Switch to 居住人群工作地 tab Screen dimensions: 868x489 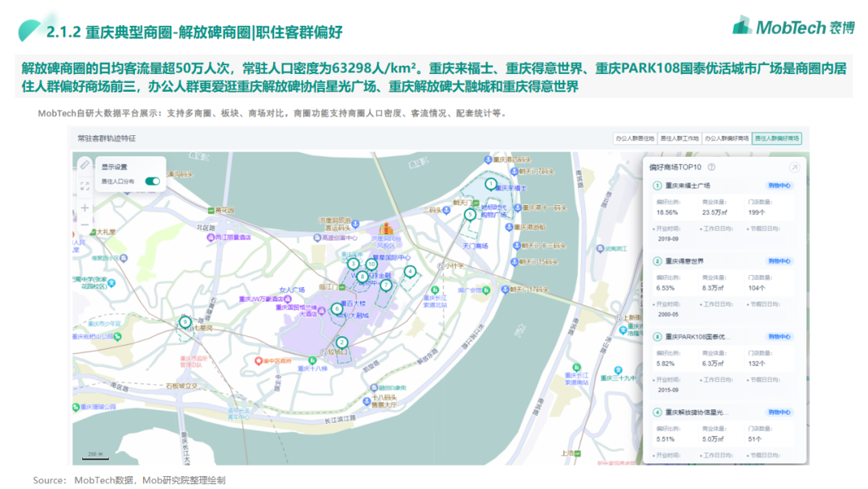point(679,138)
